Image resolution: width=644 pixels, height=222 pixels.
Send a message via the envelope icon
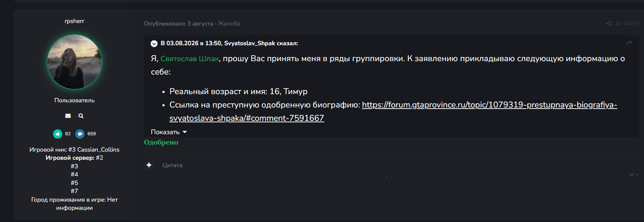[x=68, y=116]
